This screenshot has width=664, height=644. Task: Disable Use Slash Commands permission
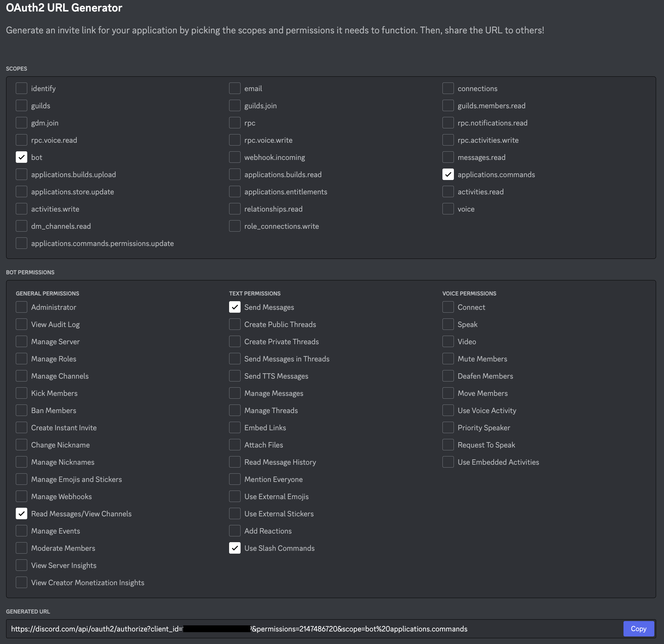coord(235,548)
